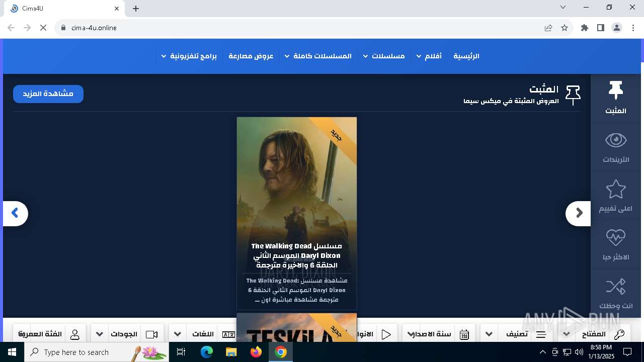Open File Explorer from the taskbar

231,352
